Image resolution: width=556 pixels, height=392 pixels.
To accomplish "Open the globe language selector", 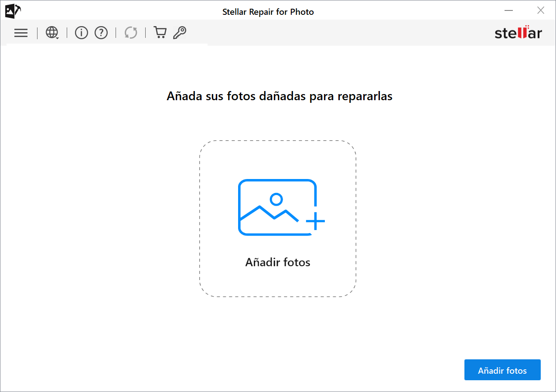I will click(52, 33).
